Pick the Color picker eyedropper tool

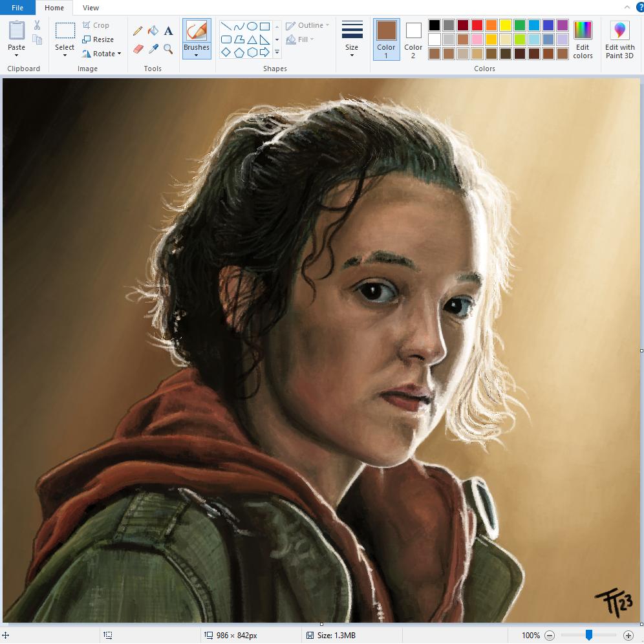click(153, 49)
